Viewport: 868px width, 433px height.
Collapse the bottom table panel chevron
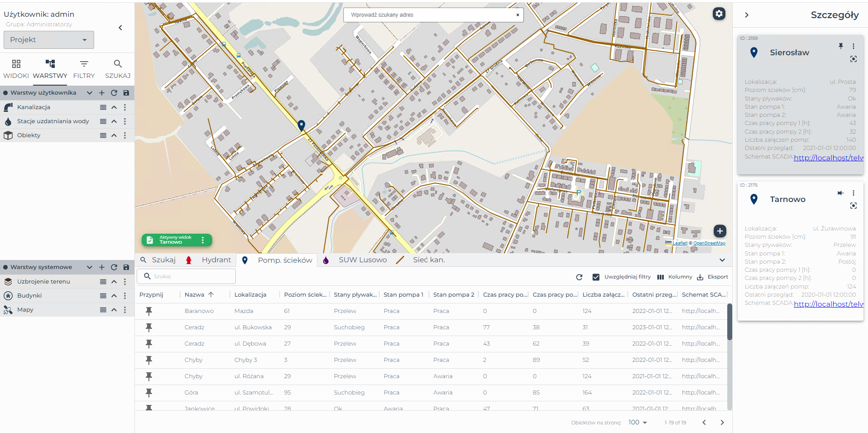coord(722,260)
